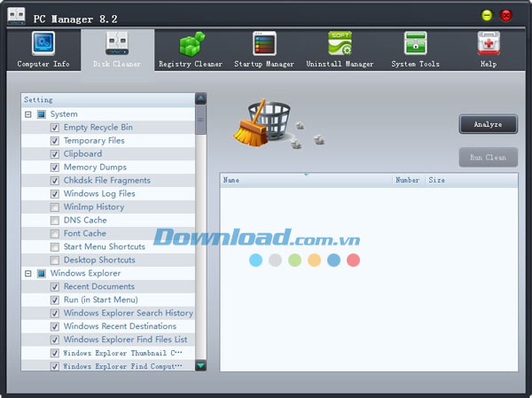Open the Help first-aid icon
The height and width of the screenshot is (398, 532).
[x=489, y=44]
